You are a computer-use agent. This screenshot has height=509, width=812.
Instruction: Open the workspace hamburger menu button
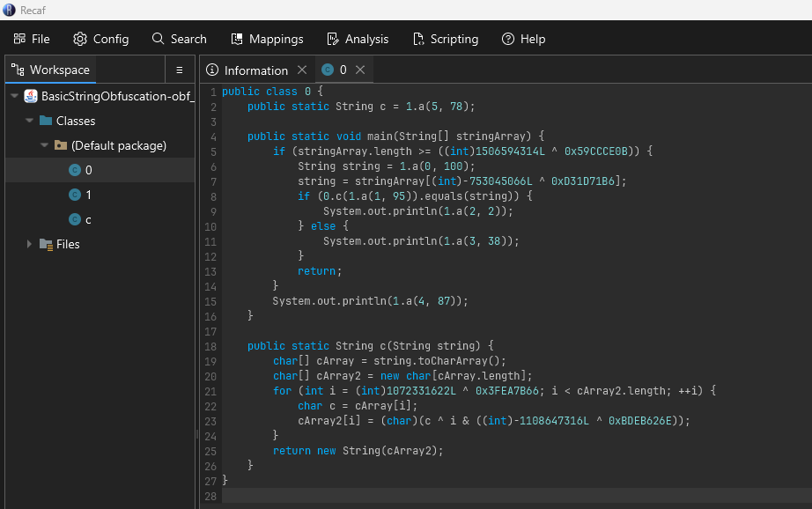point(179,70)
